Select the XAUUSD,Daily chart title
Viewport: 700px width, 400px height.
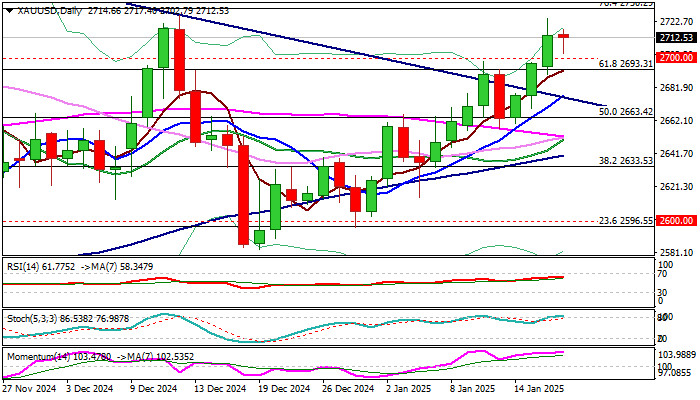(50, 11)
